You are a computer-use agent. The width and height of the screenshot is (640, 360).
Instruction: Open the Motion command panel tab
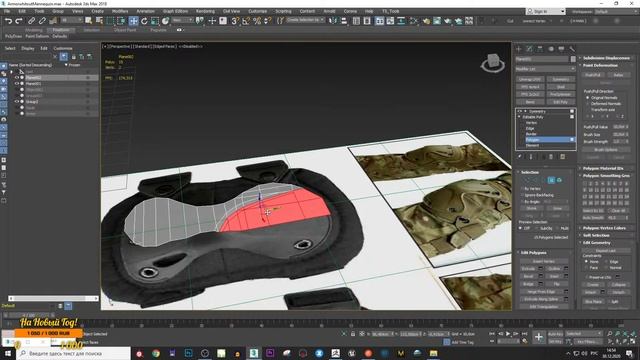click(x=551, y=49)
